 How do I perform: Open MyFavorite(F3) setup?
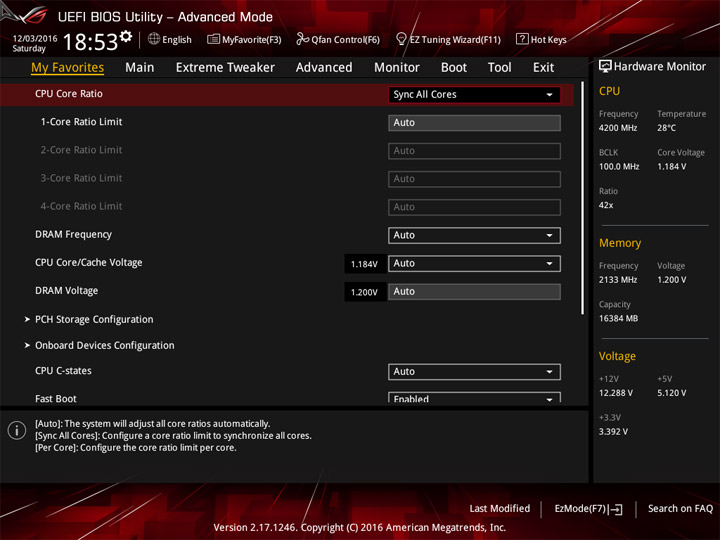244,39
